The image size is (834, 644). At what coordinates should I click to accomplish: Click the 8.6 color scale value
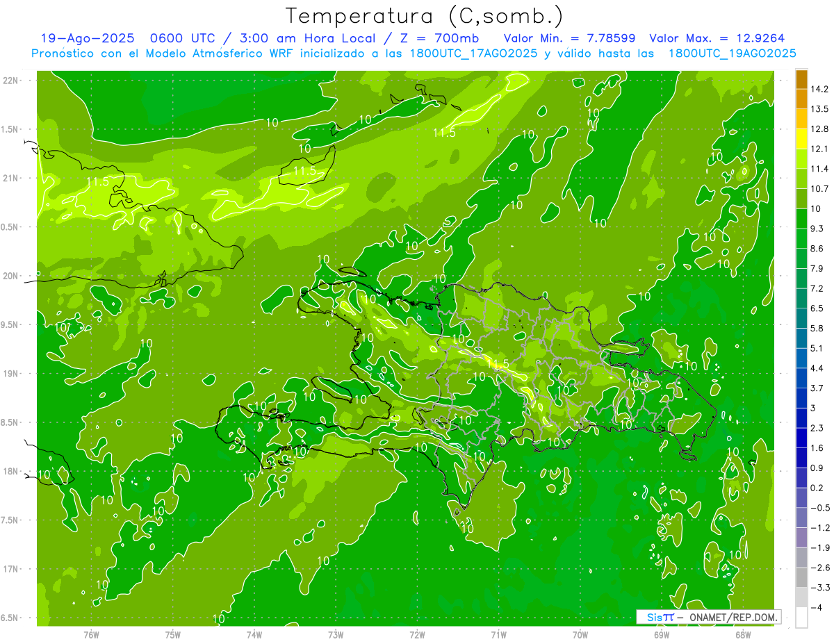(x=817, y=248)
